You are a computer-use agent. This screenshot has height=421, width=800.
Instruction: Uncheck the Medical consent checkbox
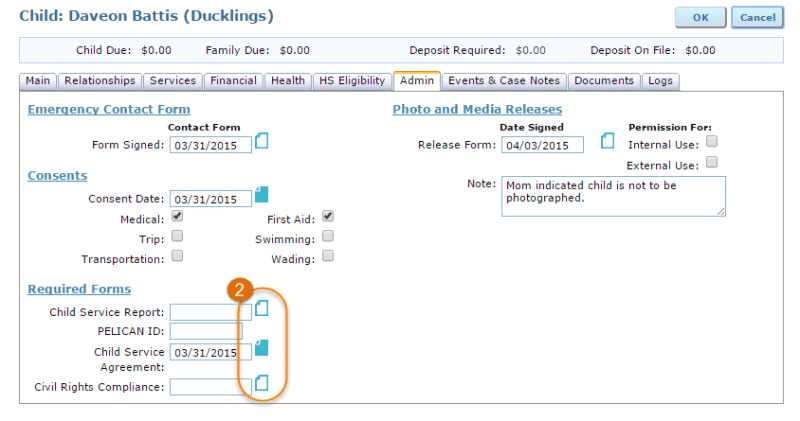(x=177, y=216)
